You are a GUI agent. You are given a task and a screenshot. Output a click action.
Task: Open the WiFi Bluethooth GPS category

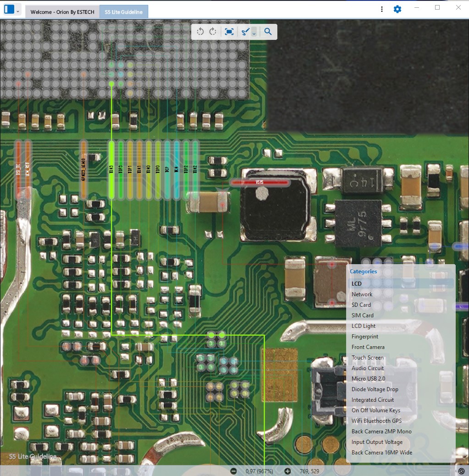[x=376, y=421]
